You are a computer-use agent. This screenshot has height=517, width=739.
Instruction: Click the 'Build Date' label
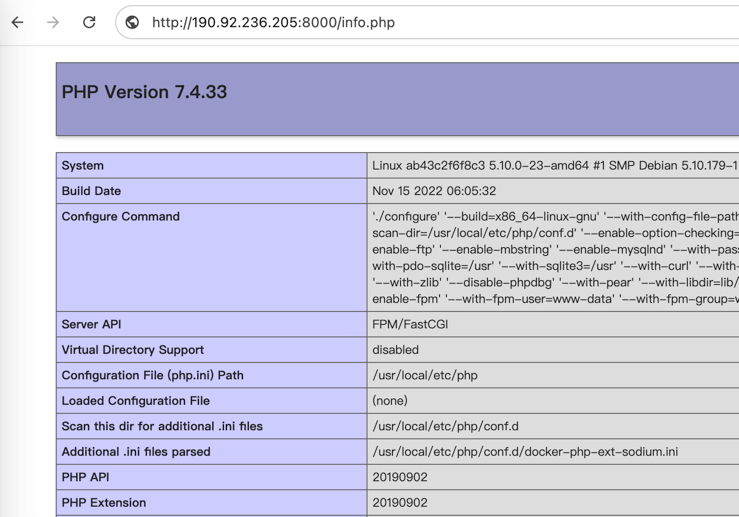[x=91, y=191]
